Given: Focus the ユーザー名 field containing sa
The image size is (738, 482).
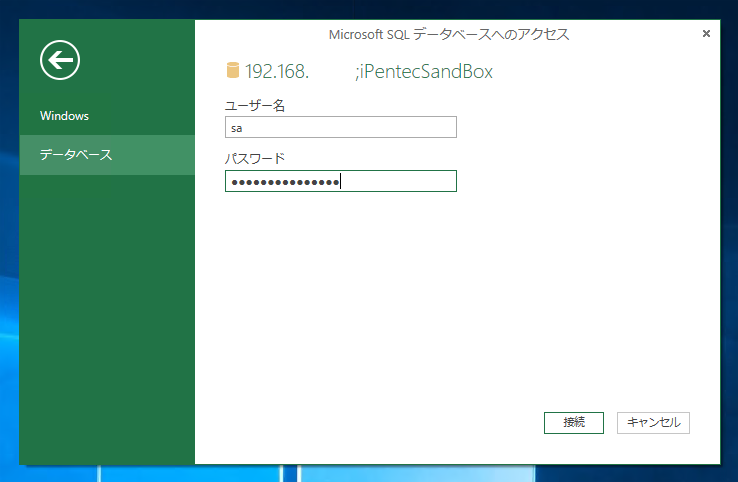Looking at the screenshot, I should tap(341, 127).
